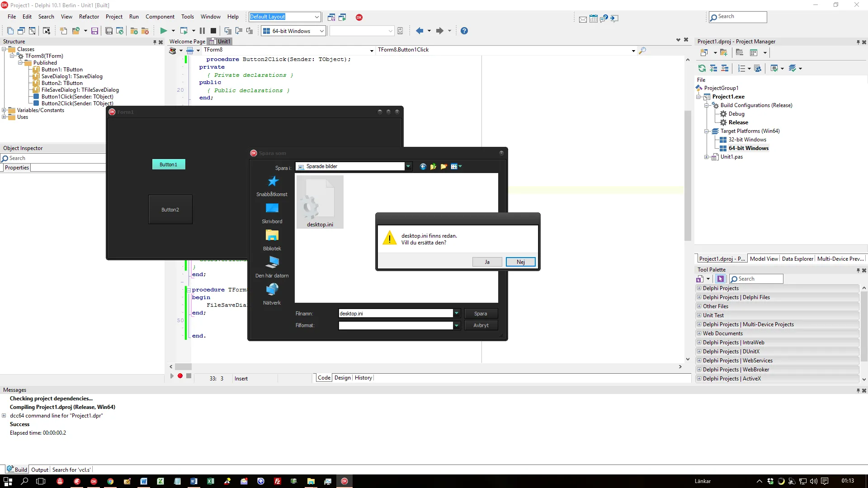Click the green Run button in toolbar
Image resolution: width=868 pixels, height=488 pixels.
(163, 31)
